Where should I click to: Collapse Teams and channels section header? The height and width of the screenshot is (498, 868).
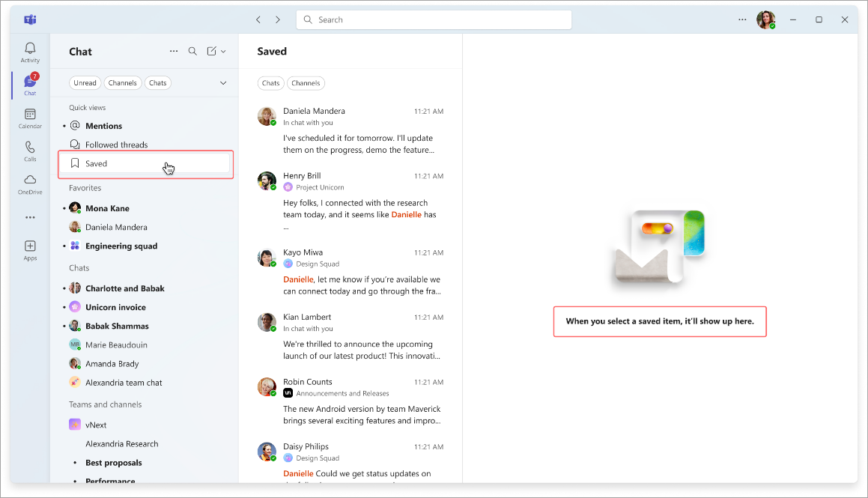coord(105,404)
